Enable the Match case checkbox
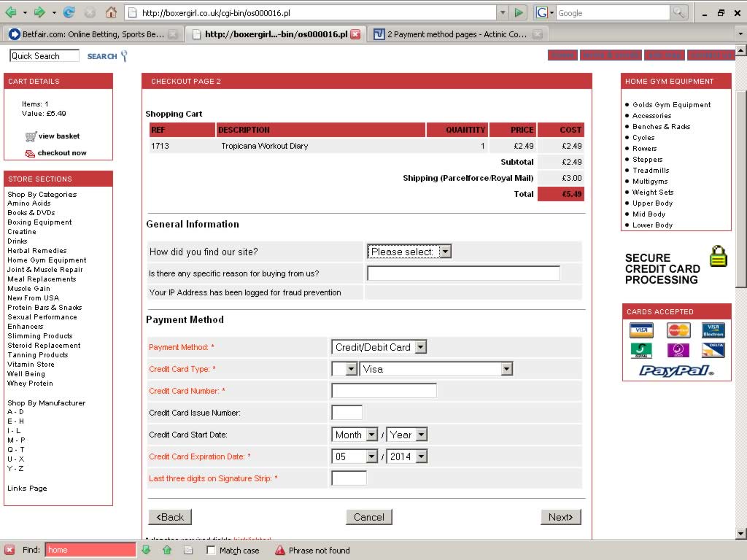Image resolution: width=747 pixels, height=560 pixels. (211, 551)
